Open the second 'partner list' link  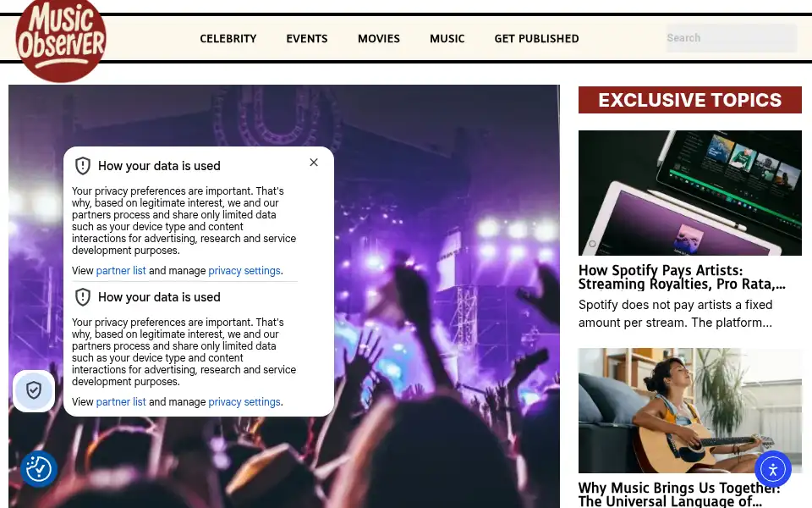[x=121, y=401]
